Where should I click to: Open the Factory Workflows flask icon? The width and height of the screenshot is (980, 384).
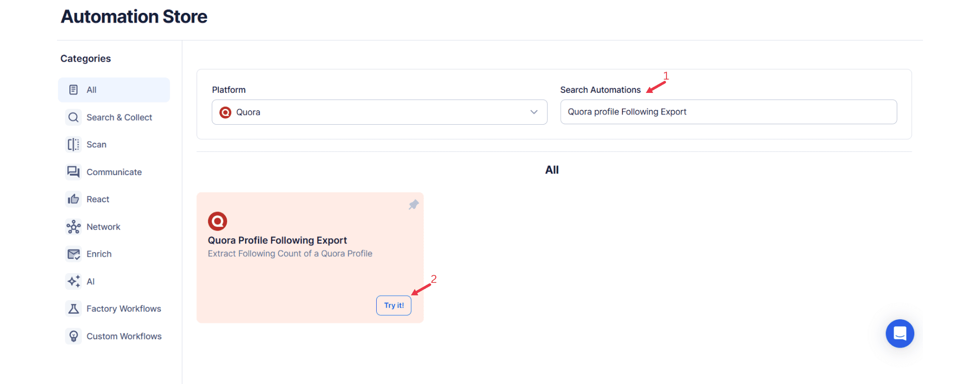tap(73, 309)
